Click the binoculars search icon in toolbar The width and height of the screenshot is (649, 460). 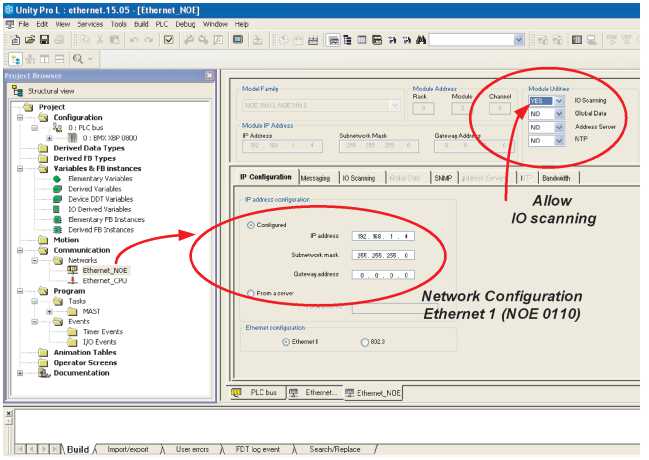[422, 40]
